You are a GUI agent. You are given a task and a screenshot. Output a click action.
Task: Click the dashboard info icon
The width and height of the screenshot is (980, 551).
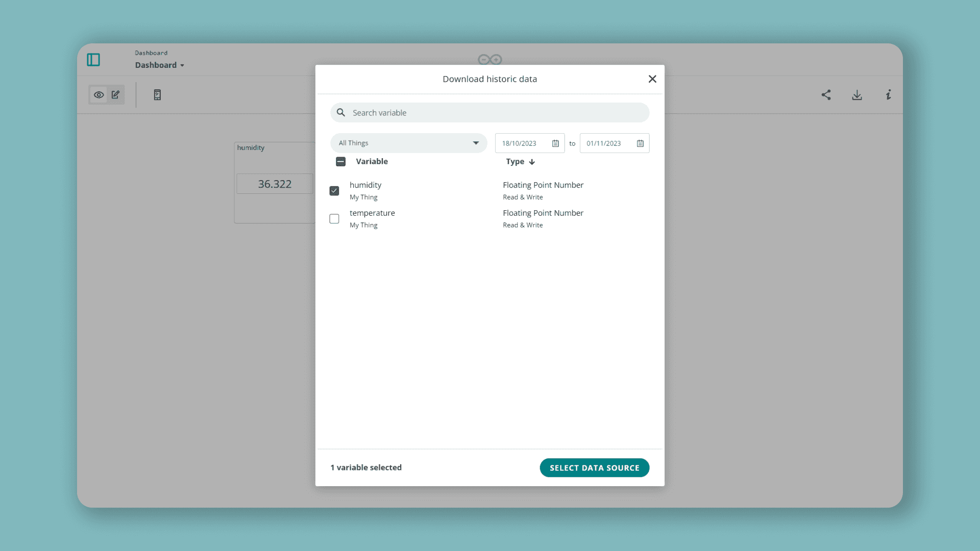pyautogui.click(x=888, y=95)
